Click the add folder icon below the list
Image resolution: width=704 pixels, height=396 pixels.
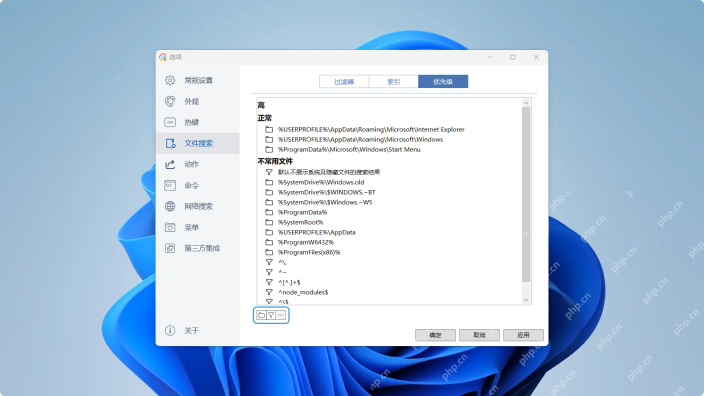click(261, 315)
